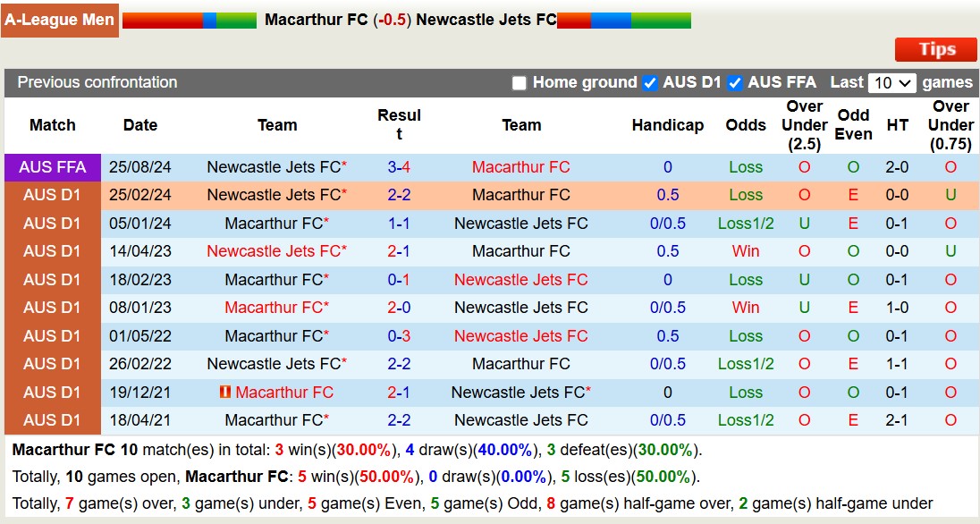
Task: Click the Previous confrontation header bar
Action: pos(95,82)
